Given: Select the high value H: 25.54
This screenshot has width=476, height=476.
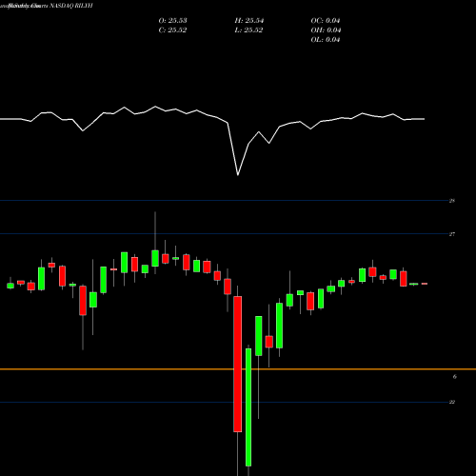Looking at the screenshot, I should point(249,21).
